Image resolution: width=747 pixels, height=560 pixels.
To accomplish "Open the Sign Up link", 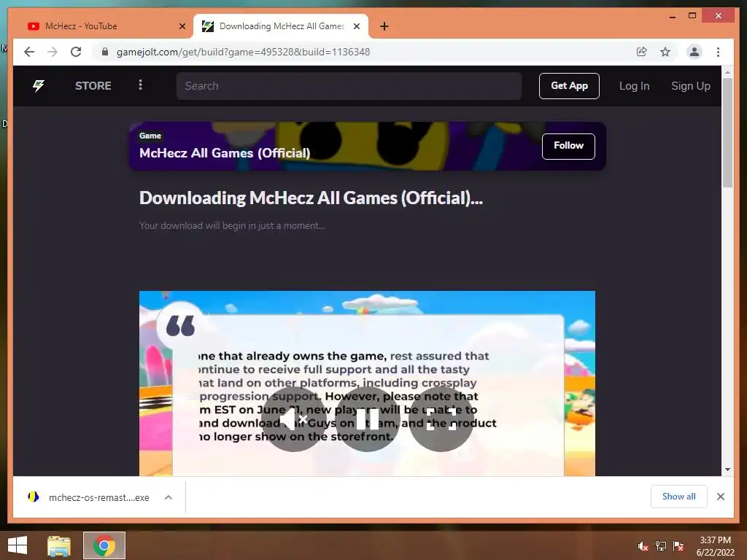I will click(690, 86).
